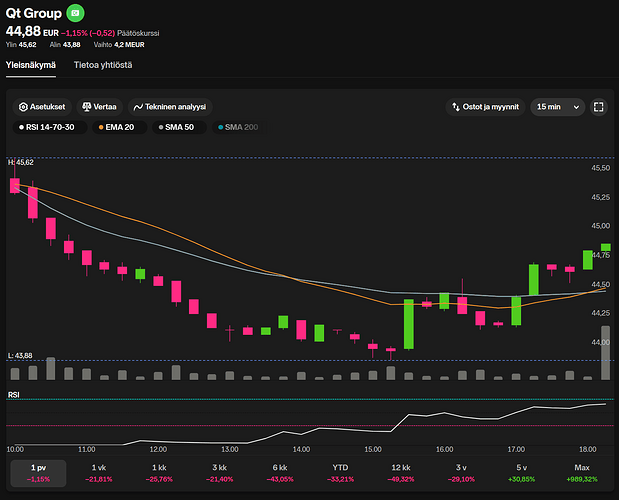Click the green camera icon beside Qt Group

[76, 13]
